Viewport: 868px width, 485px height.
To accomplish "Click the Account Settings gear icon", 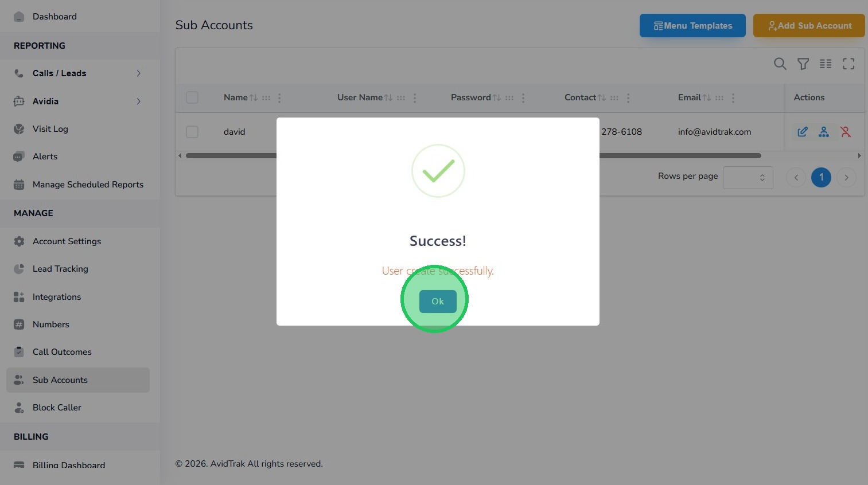I will [x=19, y=241].
